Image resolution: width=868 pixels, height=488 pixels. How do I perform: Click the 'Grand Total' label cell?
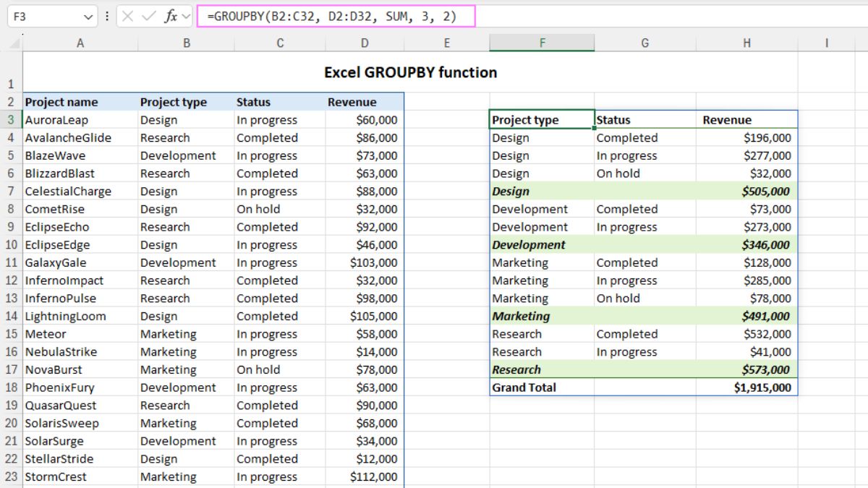(542, 388)
